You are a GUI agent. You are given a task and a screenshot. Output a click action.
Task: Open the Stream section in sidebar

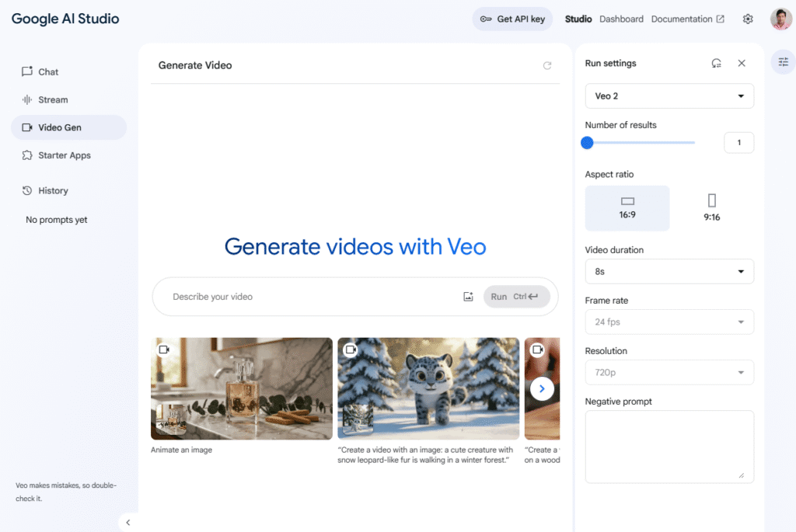(x=68, y=99)
